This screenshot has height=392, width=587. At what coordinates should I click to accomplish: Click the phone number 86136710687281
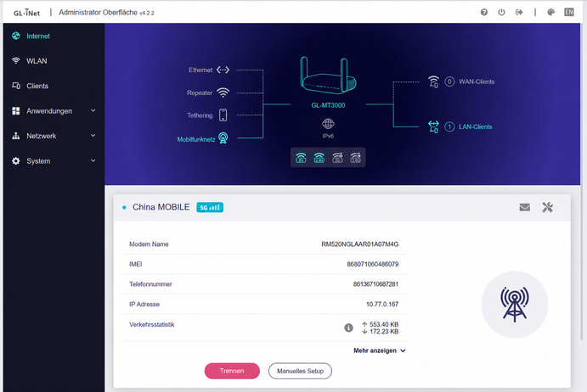(x=375, y=284)
